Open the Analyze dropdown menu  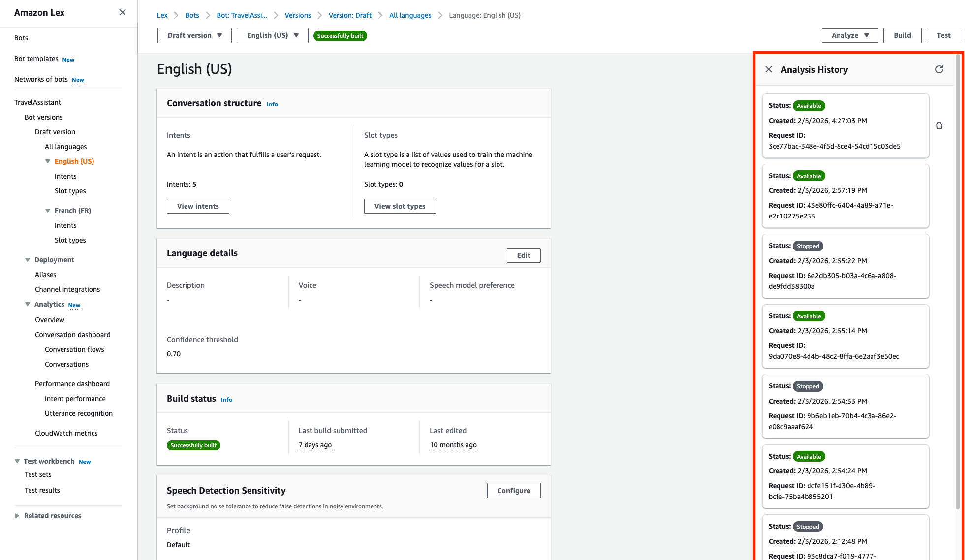tap(849, 35)
